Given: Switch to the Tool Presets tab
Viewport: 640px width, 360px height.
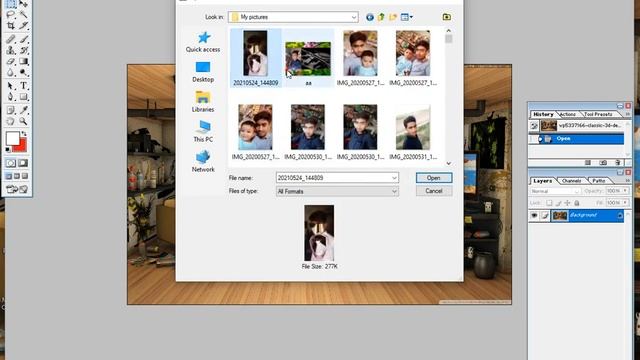Looking at the screenshot, I should coord(598,114).
